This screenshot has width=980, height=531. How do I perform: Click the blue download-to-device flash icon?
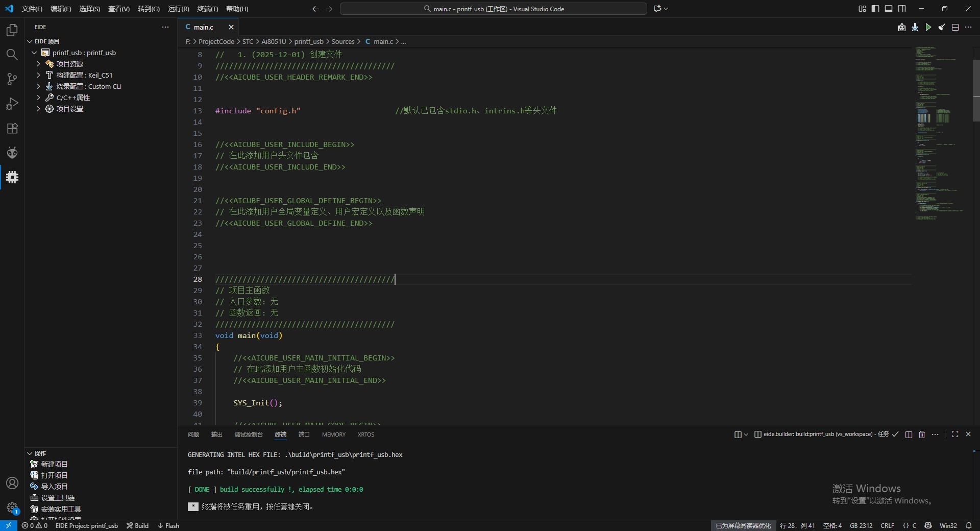[915, 28]
